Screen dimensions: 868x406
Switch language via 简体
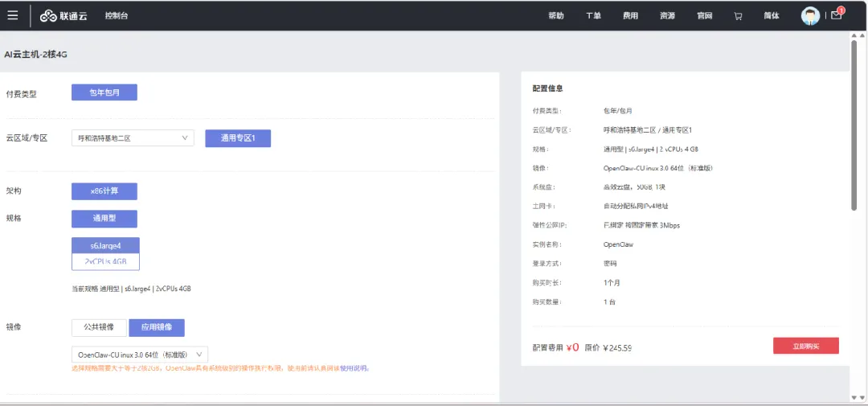772,16
